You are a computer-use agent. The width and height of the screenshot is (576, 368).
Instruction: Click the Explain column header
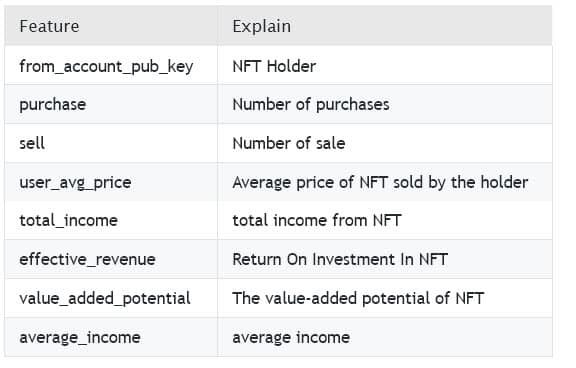385,26
